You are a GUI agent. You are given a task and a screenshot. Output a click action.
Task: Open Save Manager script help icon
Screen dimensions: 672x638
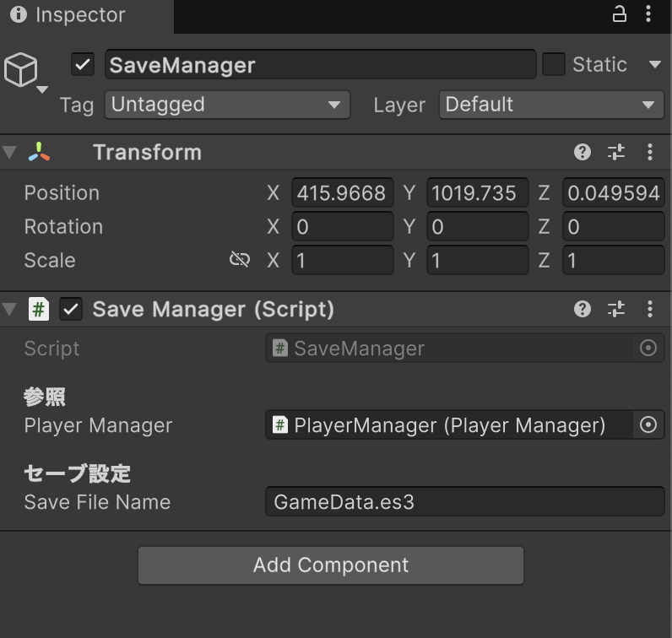coord(582,309)
